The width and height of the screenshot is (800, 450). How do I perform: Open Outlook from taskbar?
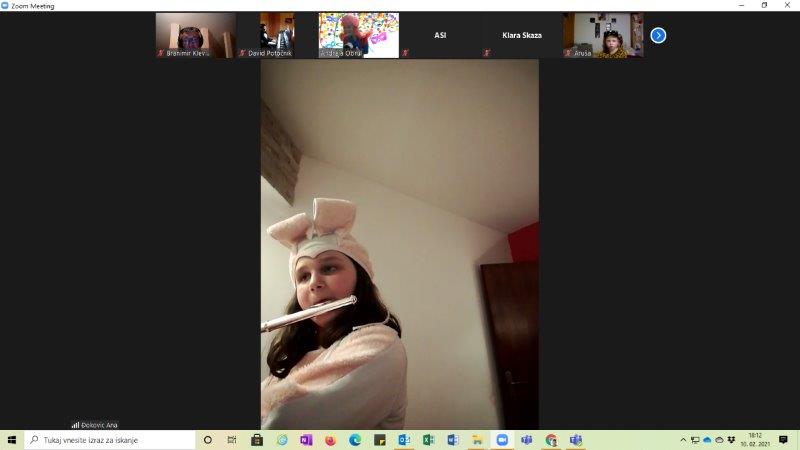tap(404, 440)
